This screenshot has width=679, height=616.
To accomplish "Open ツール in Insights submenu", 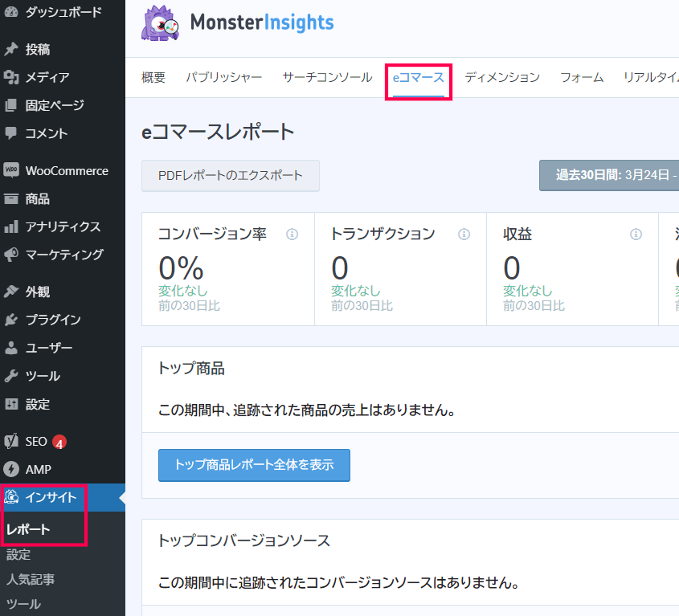I will coord(23,604).
